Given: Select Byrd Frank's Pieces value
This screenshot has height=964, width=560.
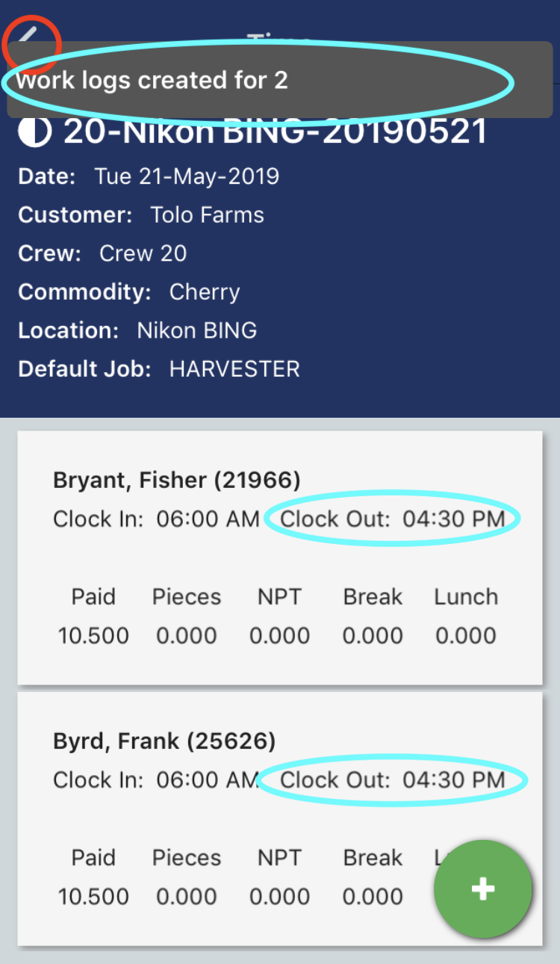Looking at the screenshot, I should (187, 897).
